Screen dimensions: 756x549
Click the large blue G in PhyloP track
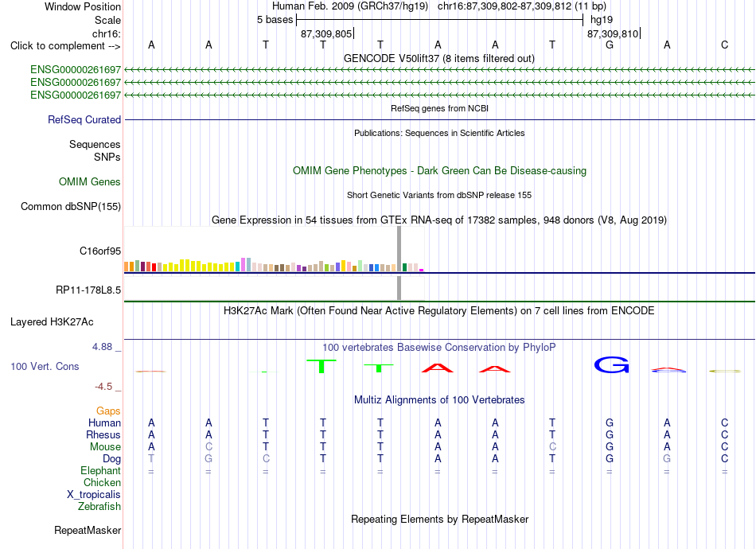tap(611, 365)
